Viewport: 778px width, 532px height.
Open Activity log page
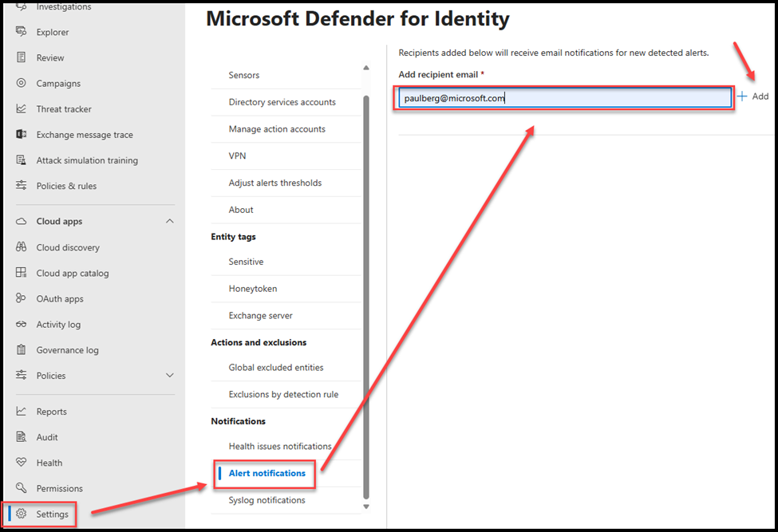pyautogui.click(x=58, y=325)
